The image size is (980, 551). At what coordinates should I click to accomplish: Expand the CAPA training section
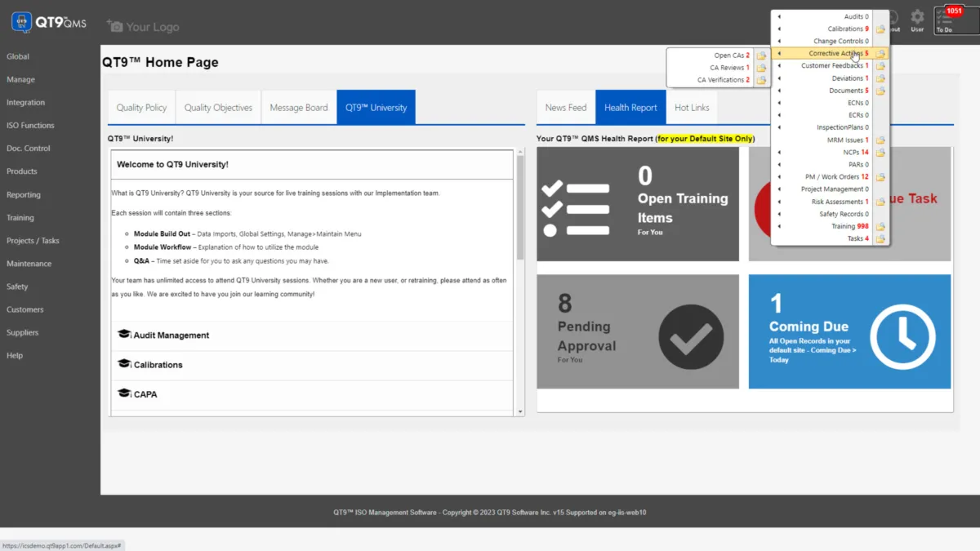[x=145, y=394]
